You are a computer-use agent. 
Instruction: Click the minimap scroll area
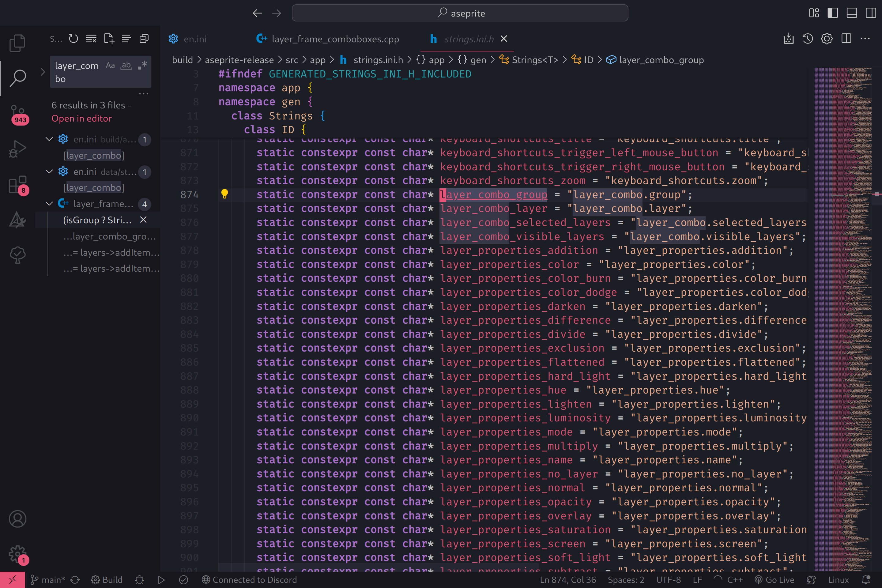pyautogui.click(x=844, y=319)
